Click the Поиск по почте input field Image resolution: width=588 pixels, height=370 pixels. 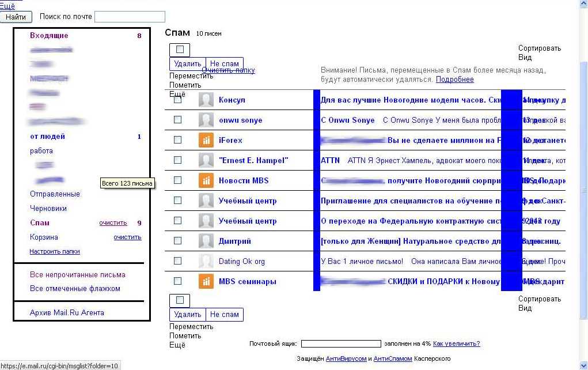(x=130, y=17)
